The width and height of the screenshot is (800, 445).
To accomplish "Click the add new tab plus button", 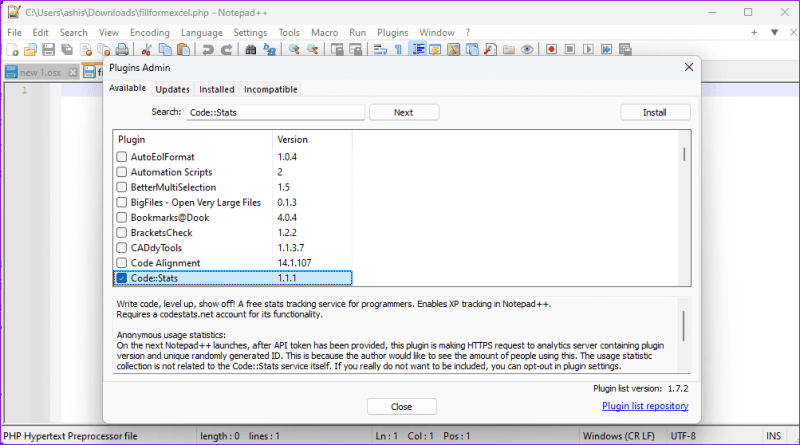I will click(754, 33).
